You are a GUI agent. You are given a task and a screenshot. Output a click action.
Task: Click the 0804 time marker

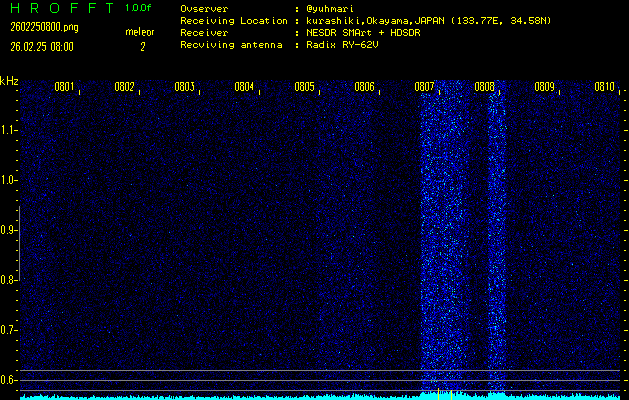[x=244, y=87]
